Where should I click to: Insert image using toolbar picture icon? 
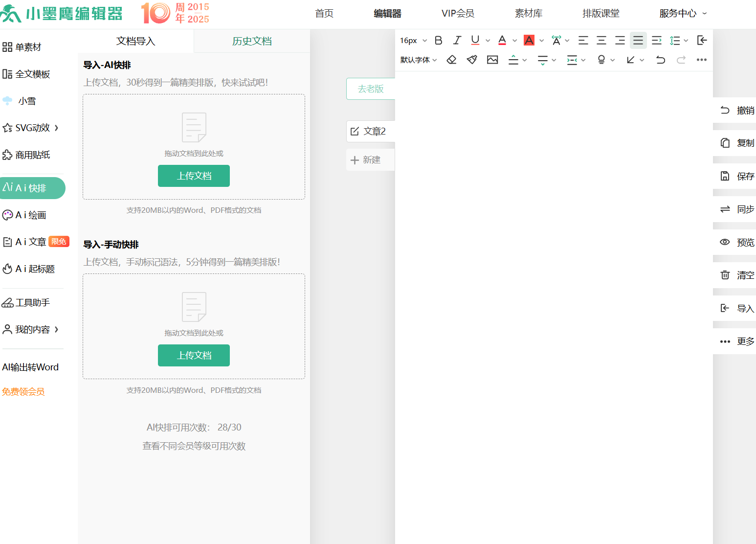click(x=492, y=60)
